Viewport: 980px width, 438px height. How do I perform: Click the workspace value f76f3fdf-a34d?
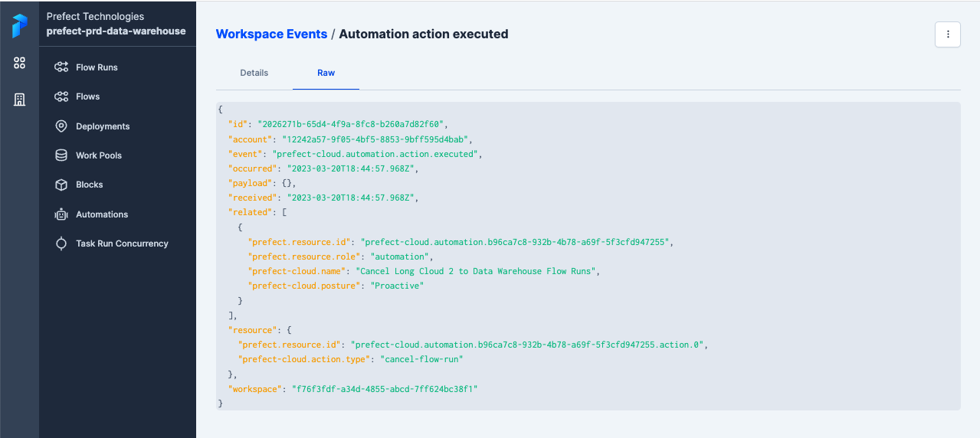[384, 389]
